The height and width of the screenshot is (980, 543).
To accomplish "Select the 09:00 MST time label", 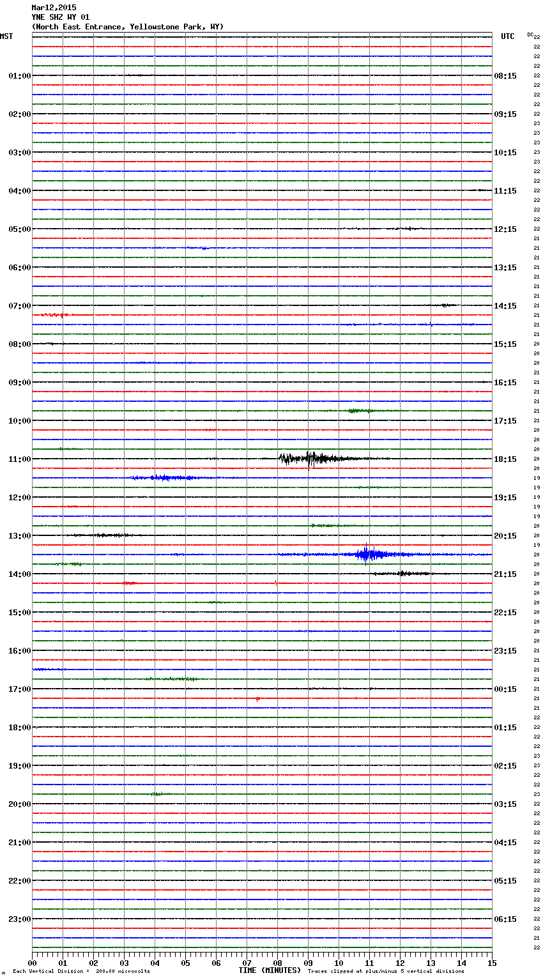I will [19, 383].
